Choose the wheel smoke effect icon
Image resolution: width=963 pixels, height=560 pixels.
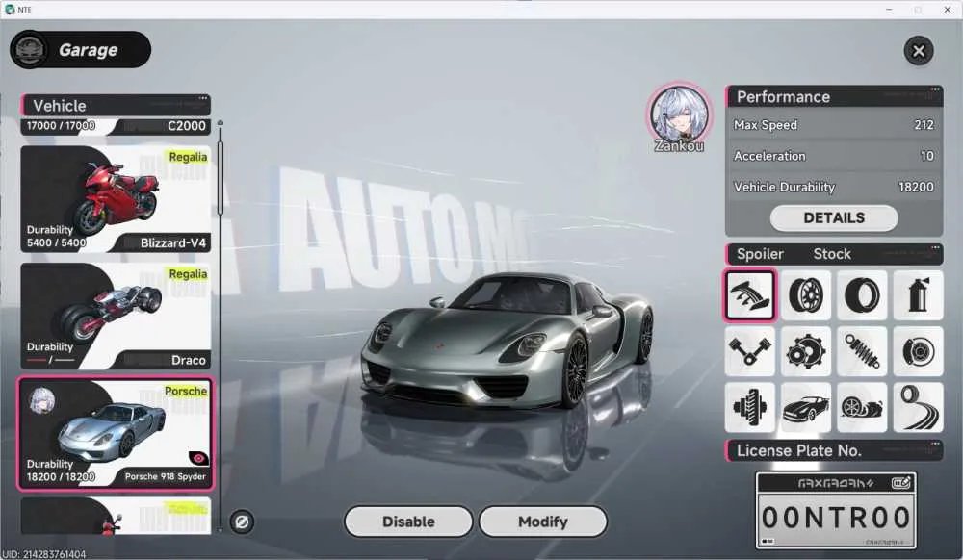[x=862, y=407]
